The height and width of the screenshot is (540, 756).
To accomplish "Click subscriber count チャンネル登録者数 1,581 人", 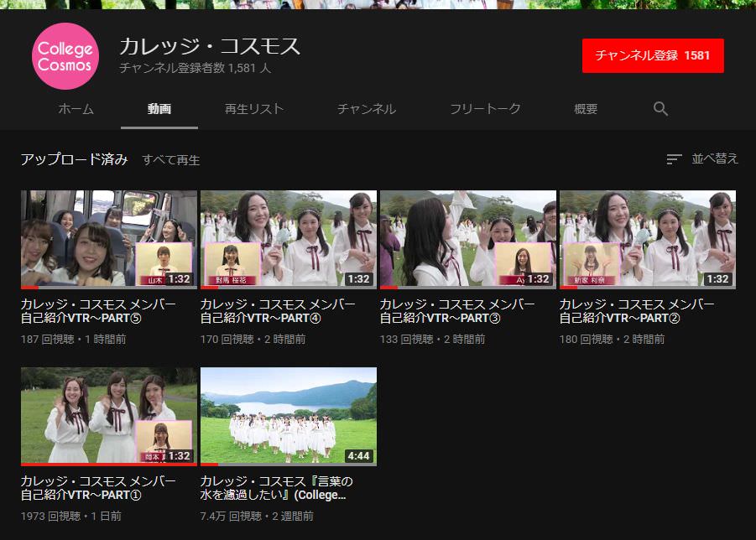I will (x=195, y=68).
